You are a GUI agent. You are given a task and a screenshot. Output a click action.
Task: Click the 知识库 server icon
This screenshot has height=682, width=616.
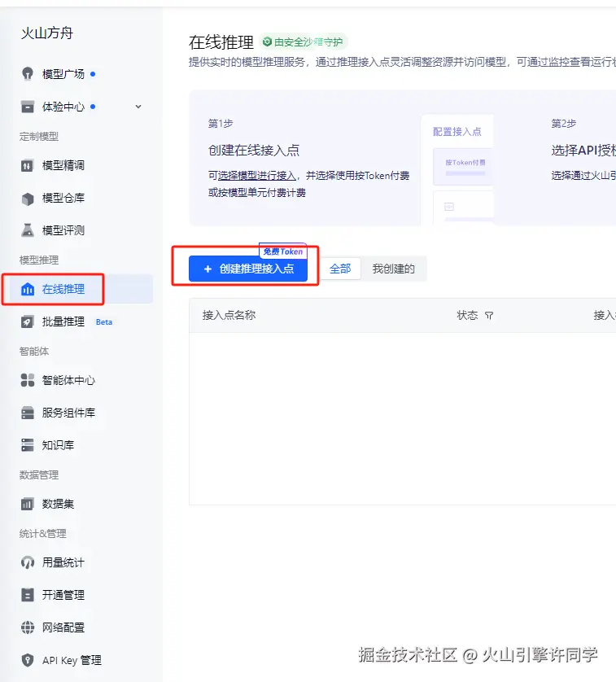click(28, 445)
